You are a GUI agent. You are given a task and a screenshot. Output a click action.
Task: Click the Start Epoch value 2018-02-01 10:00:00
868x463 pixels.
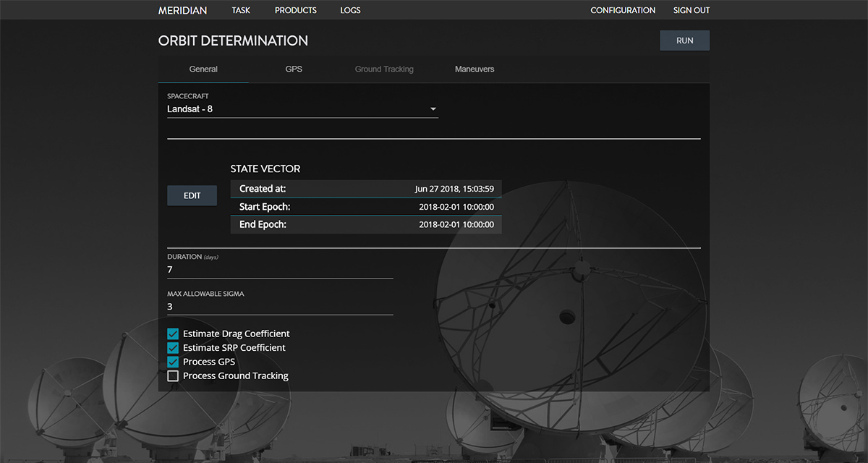pos(456,207)
